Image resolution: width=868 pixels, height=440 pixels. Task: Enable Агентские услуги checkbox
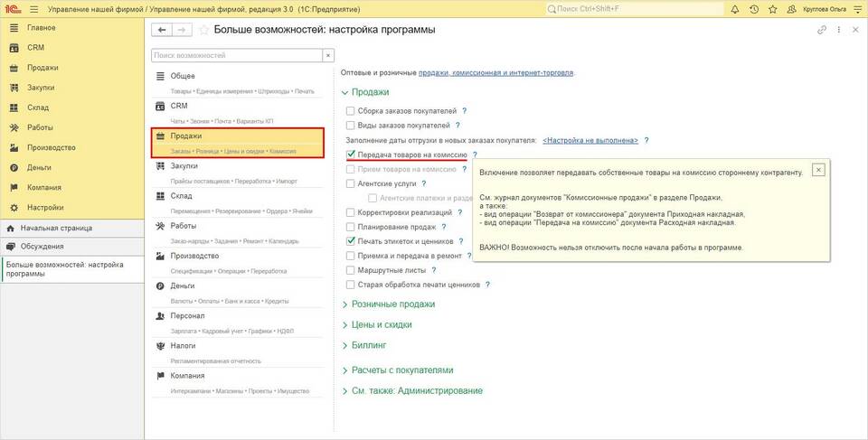pos(351,183)
